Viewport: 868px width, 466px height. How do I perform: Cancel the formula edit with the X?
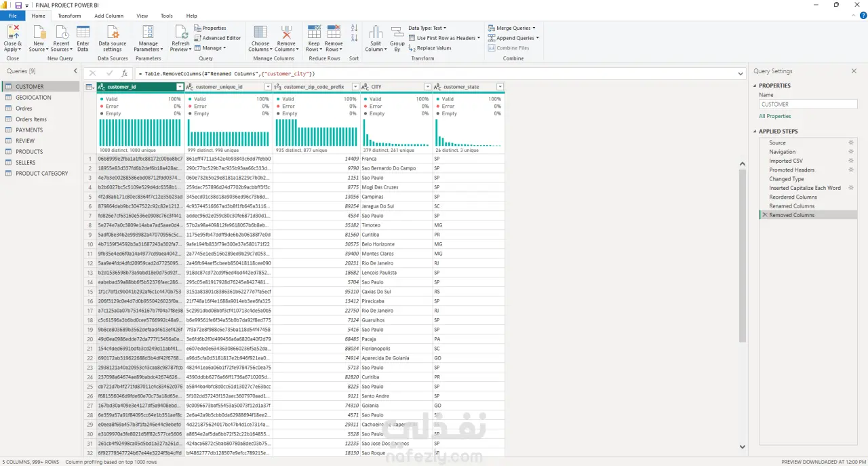(x=93, y=73)
